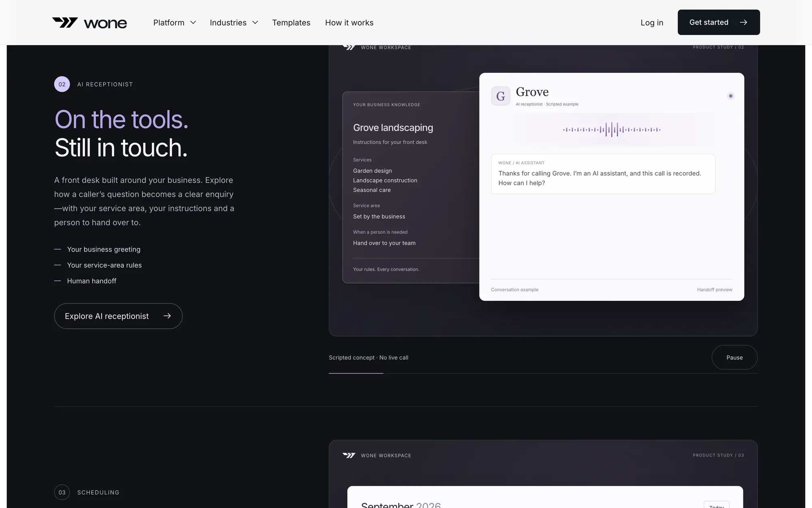Click the arrow icon in Get started
The height and width of the screenshot is (508, 812).
[x=743, y=22]
